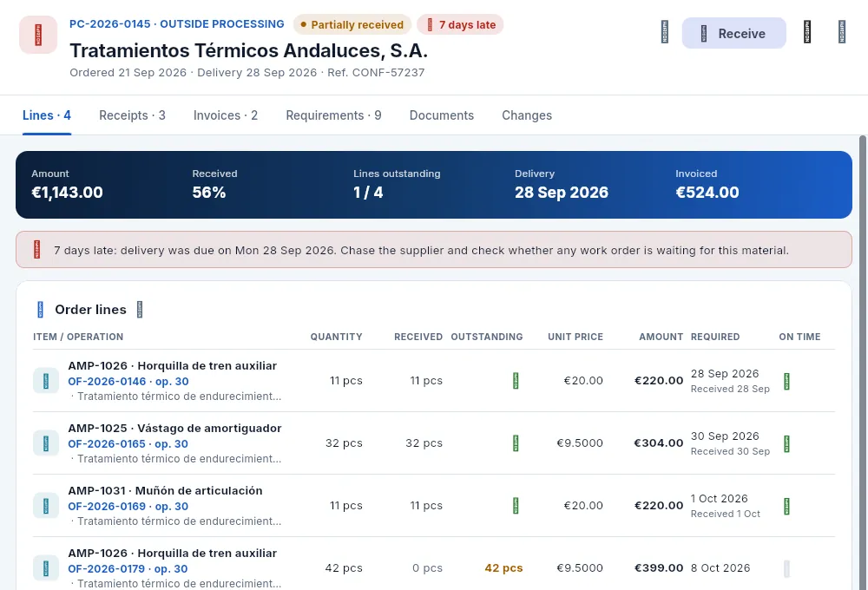Select the item icon for row OF-2026-0169

point(46,506)
